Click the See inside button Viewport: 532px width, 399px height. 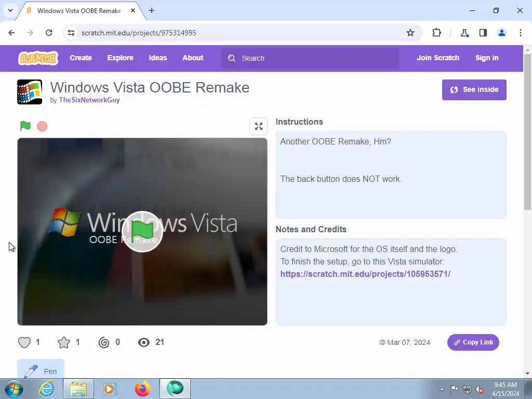pos(474,89)
